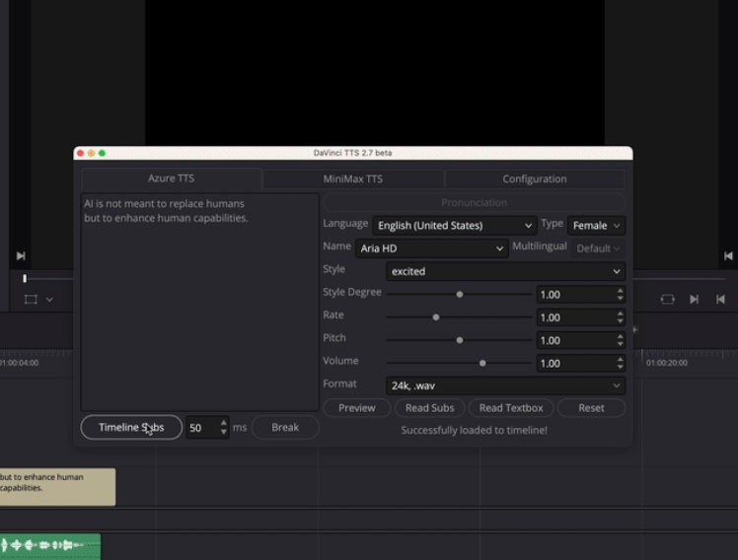Click the Reset button
738x560 pixels.
(x=591, y=408)
